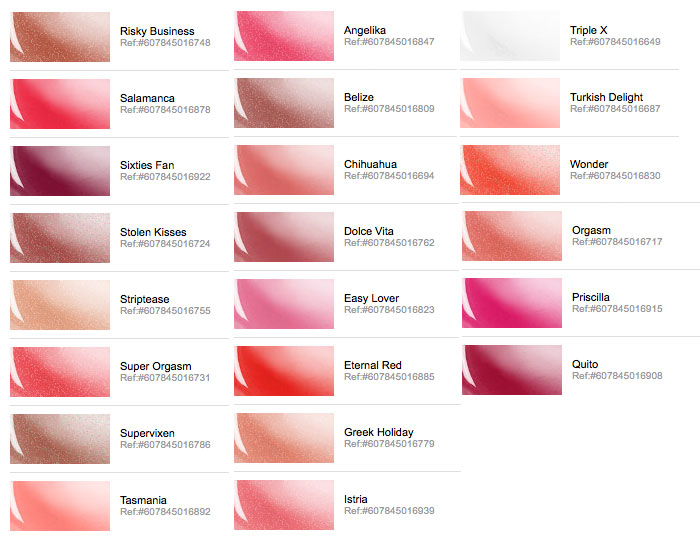Select the Risky Business color swatch
This screenshot has height=539, width=700.
(60, 37)
